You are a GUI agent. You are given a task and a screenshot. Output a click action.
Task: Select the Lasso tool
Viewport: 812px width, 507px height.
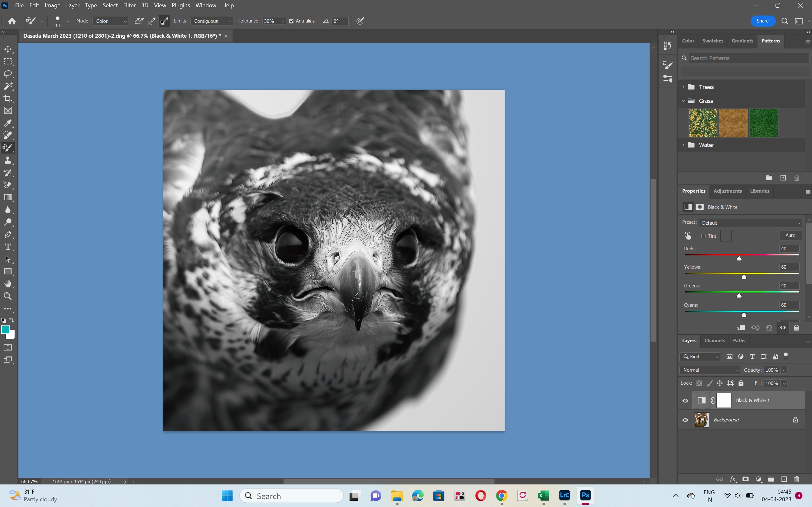[x=8, y=74]
